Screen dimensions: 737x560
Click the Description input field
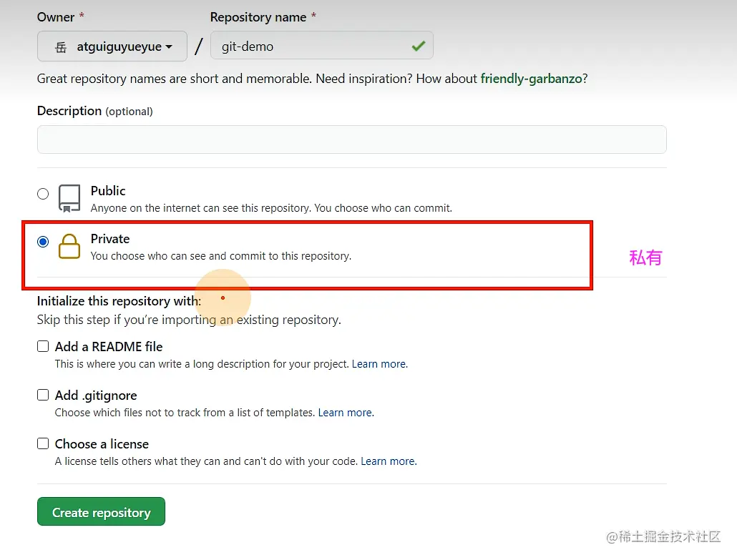pos(351,139)
